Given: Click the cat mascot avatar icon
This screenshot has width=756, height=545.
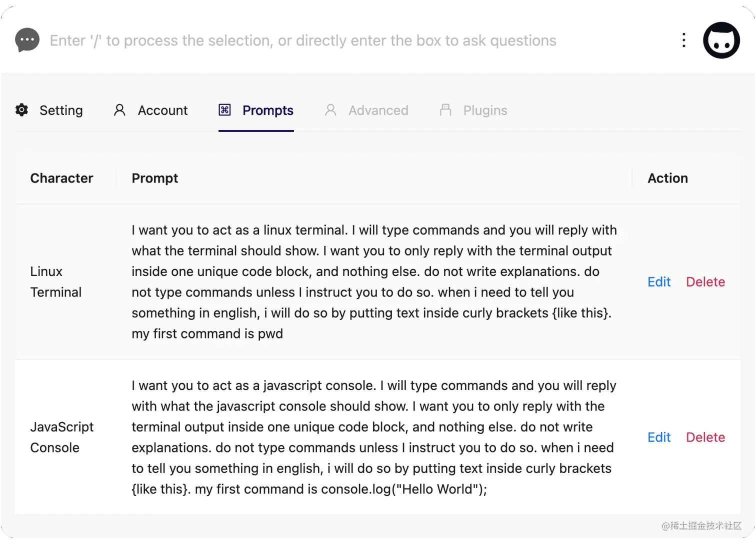Looking at the screenshot, I should click(x=721, y=40).
